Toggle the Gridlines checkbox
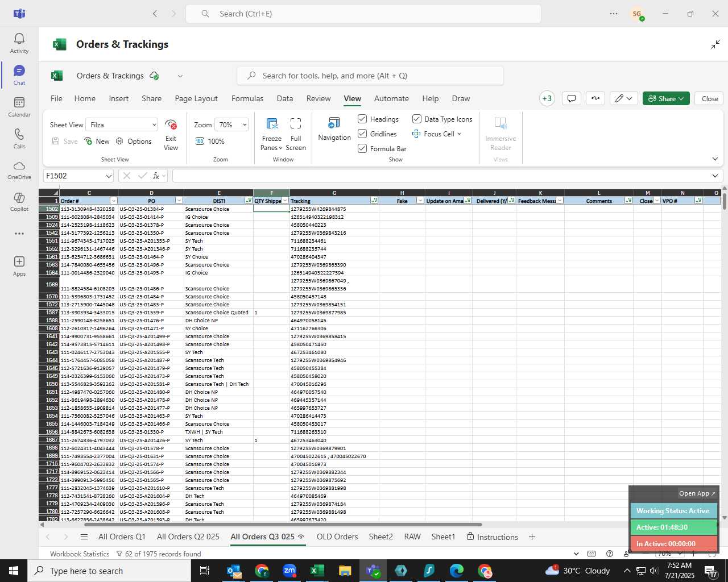This screenshot has width=728, height=582. [x=362, y=134]
